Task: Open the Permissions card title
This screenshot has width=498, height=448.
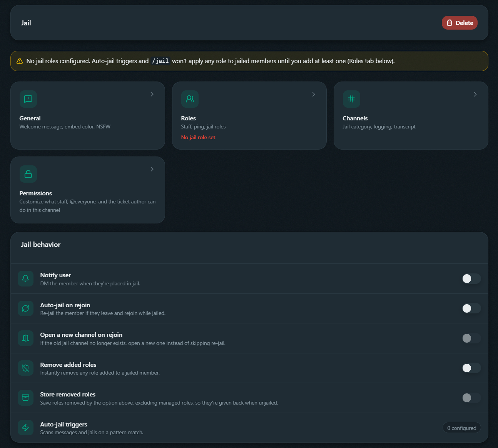Action: (x=36, y=193)
